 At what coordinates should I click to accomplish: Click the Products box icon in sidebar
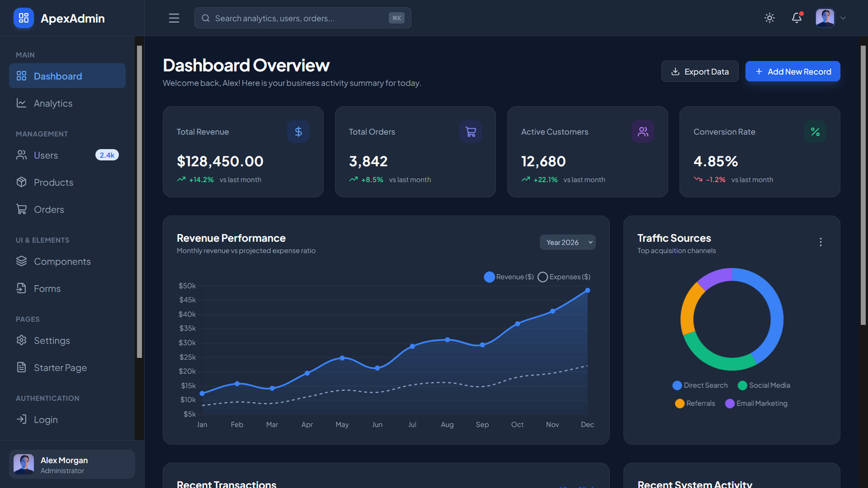pyautogui.click(x=21, y=182)
